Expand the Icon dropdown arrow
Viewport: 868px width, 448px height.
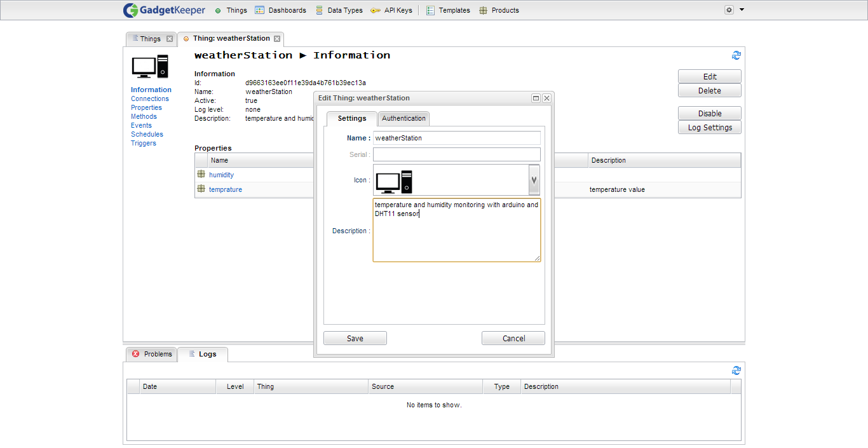534,180
